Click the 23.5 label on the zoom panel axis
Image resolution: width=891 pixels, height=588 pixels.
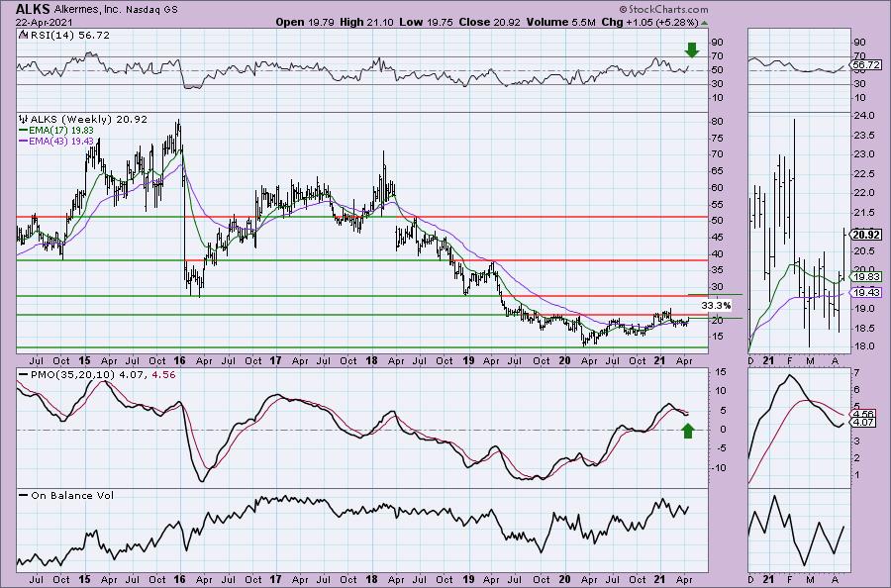click(x=863, y=136)
